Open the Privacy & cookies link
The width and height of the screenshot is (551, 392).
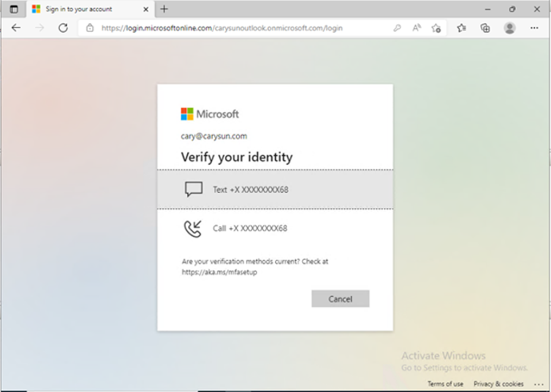(x=498, y=383)
